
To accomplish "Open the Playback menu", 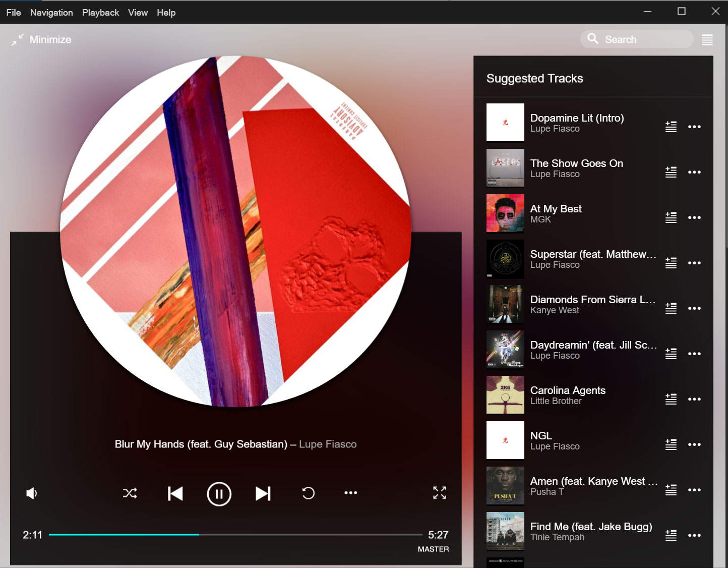I will click(x=100, y=13).
